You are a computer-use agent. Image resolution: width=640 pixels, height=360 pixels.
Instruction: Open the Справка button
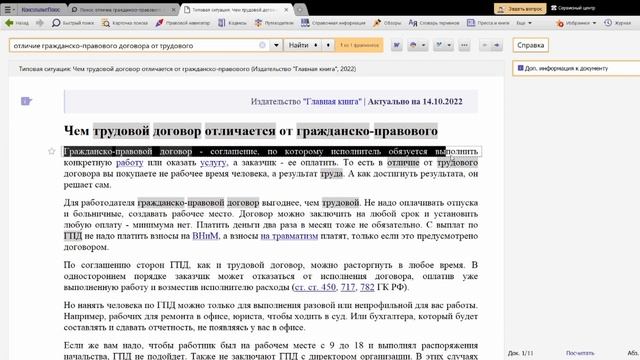[x=531, y=45]
